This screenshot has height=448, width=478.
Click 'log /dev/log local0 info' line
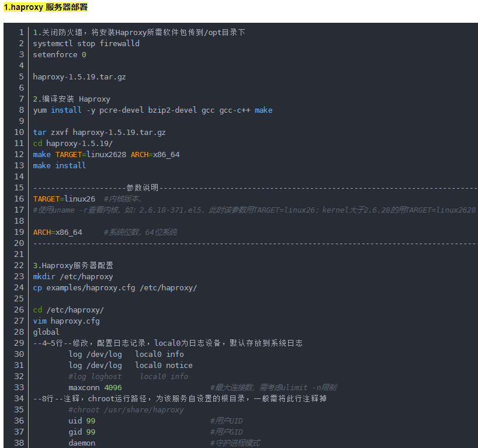126,354
